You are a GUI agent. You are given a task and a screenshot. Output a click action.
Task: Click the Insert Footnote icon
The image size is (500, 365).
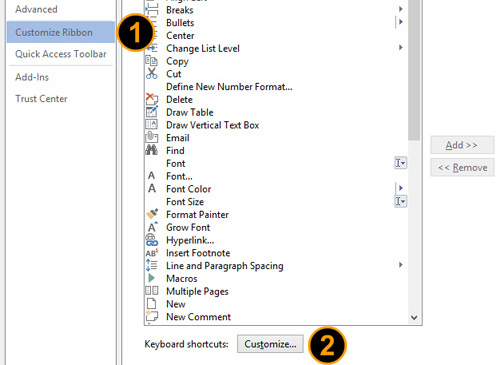(x=152, y=253)
